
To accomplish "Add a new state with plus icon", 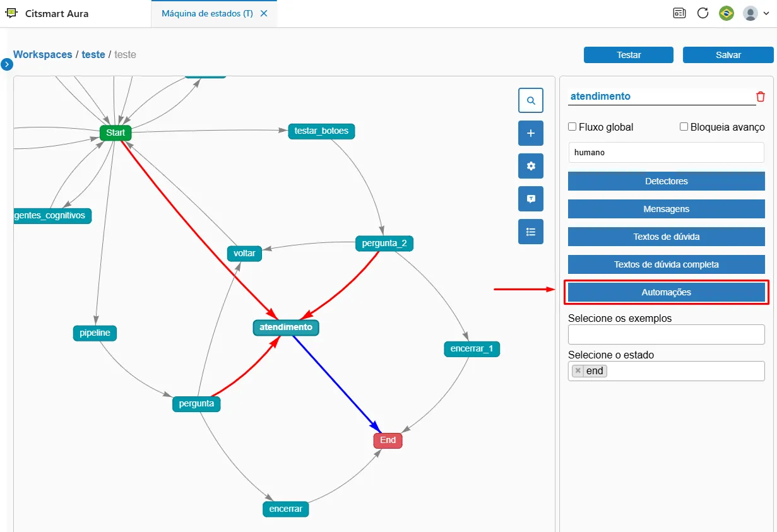I will click(531, 133).
